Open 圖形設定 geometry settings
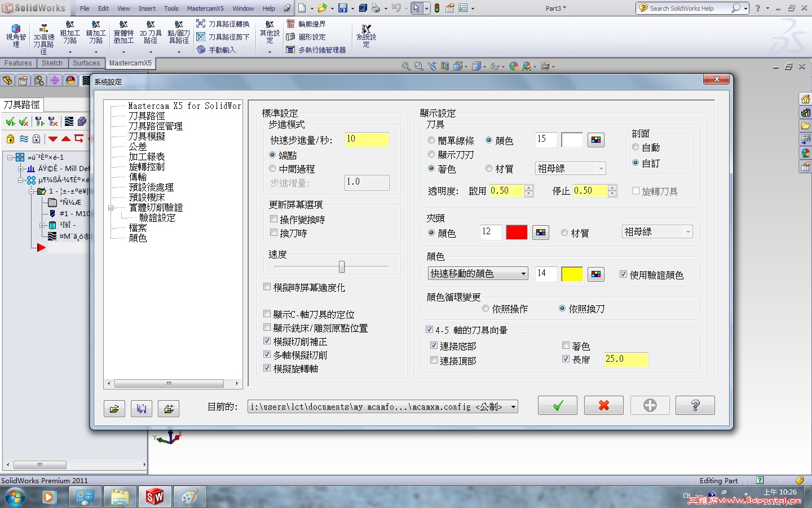Viewport: 812px width, 508px height. (306, 37)
